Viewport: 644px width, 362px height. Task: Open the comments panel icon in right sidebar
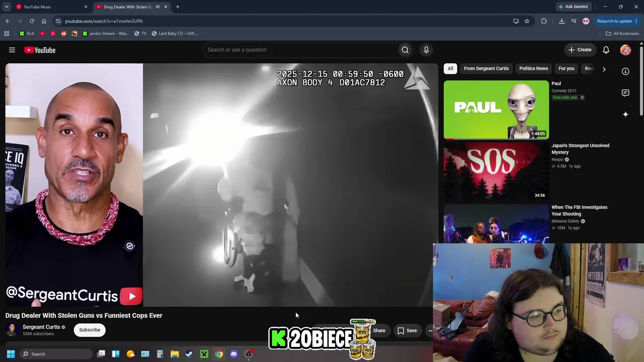(625, 93)
